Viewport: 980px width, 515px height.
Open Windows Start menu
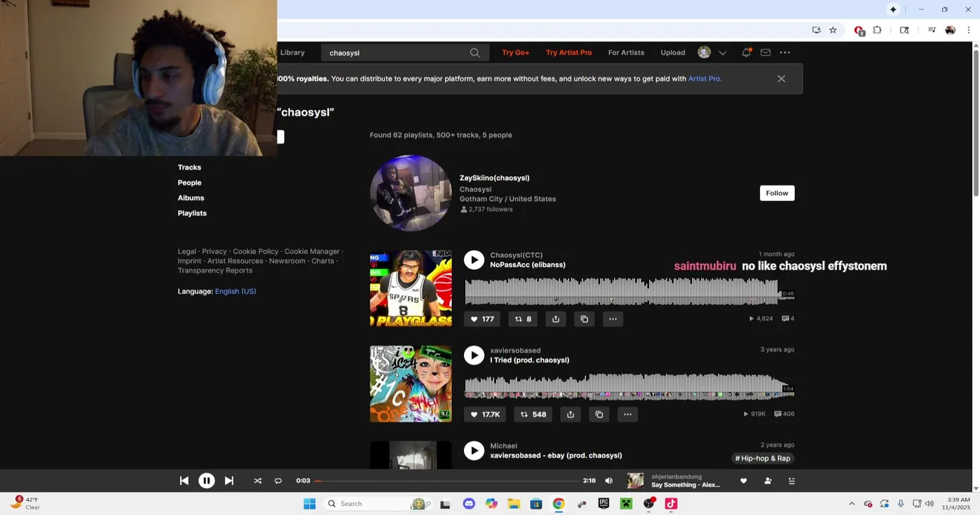[x=310, y=504]
